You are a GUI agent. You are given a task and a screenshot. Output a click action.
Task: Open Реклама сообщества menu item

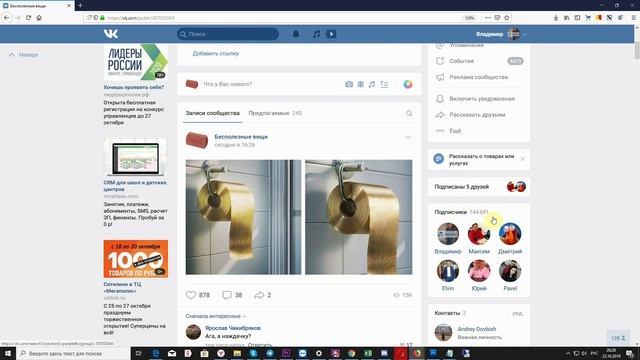click(478, 77)
